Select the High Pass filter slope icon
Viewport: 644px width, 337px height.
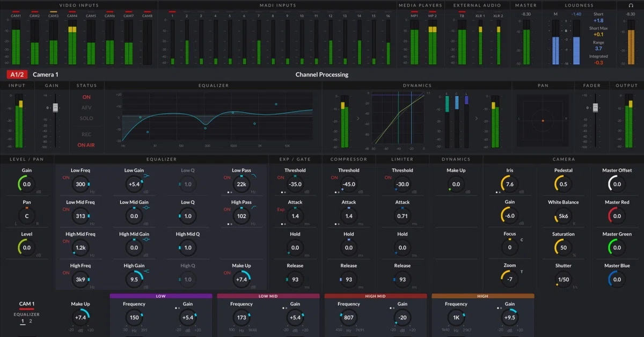click(x=254, y=207)
